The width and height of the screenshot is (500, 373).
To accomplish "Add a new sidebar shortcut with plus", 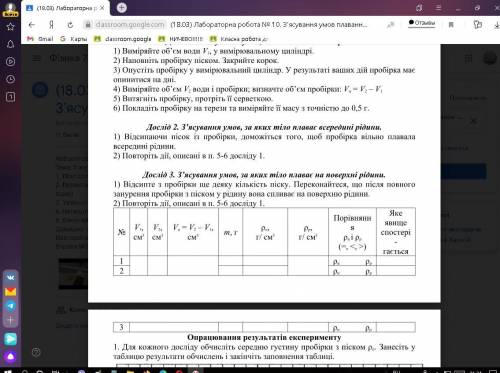I will pos(11,320).
